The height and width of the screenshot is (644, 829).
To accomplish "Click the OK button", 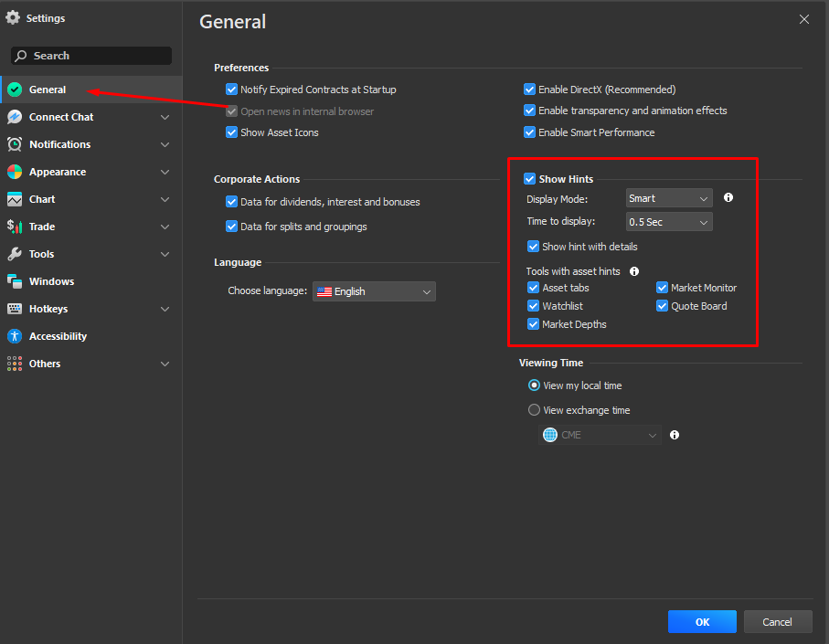I will [702, 622].
